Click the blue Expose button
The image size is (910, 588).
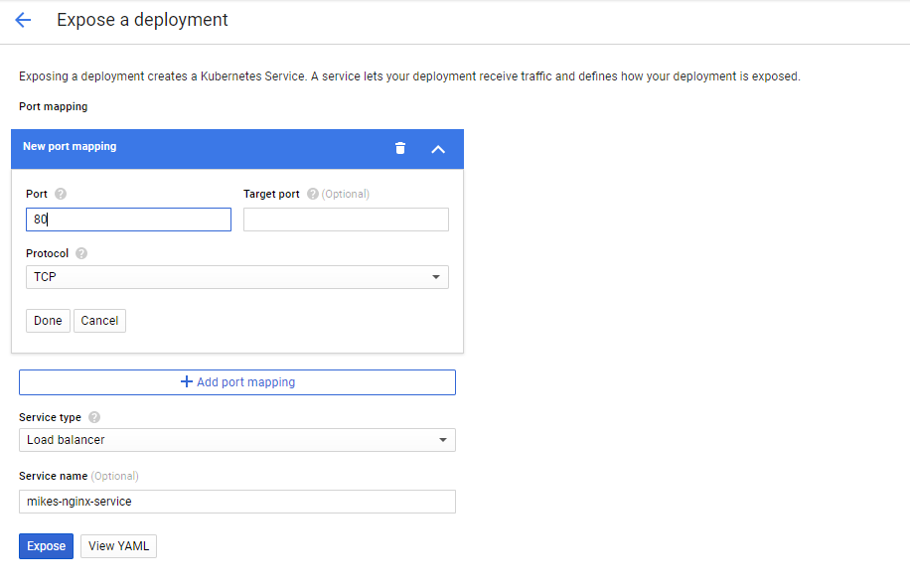[x=47, y=546]
